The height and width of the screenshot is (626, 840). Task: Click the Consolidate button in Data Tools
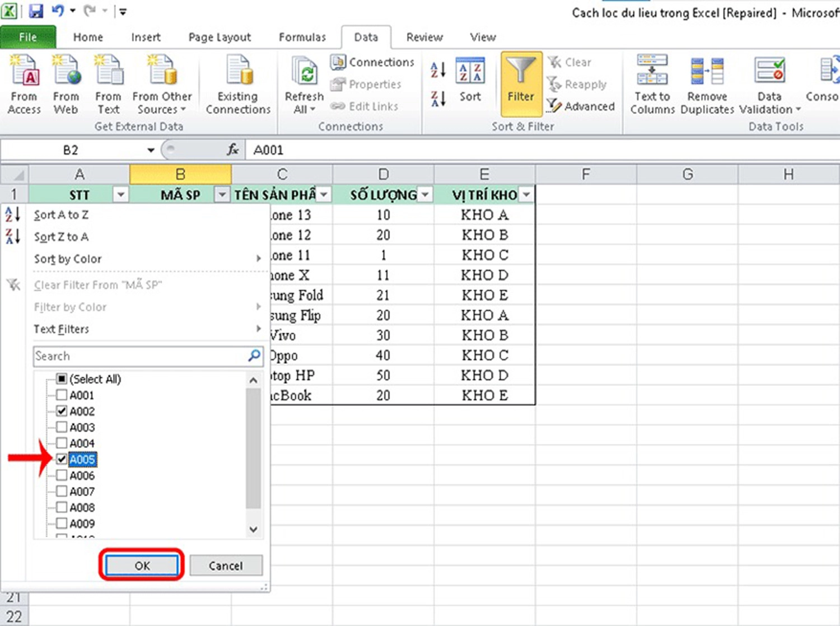coord(822,84)
